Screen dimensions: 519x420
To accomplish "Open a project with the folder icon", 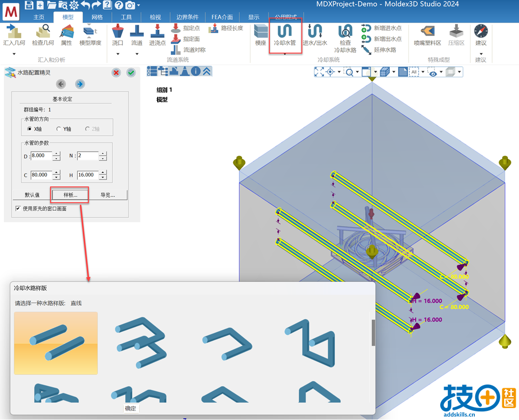I will tap(51, 5).
